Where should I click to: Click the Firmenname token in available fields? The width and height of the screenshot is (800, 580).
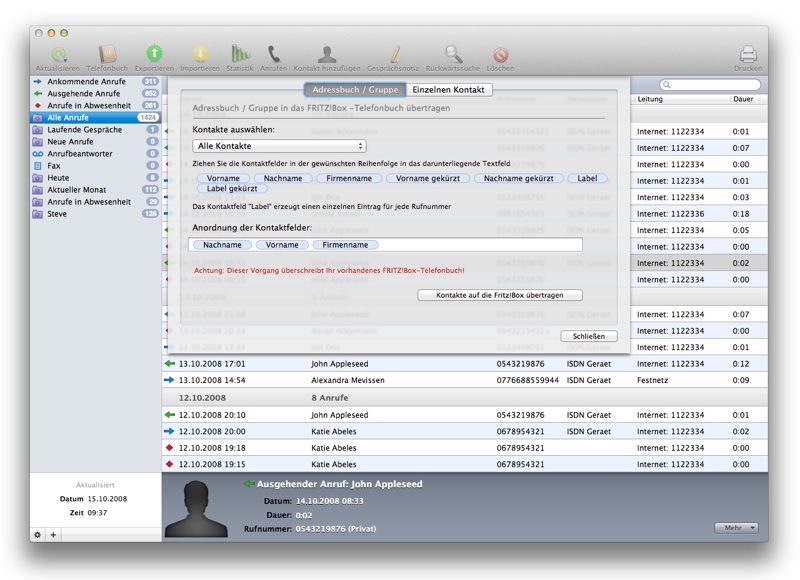pyautogui.click(x=349, y=178)
